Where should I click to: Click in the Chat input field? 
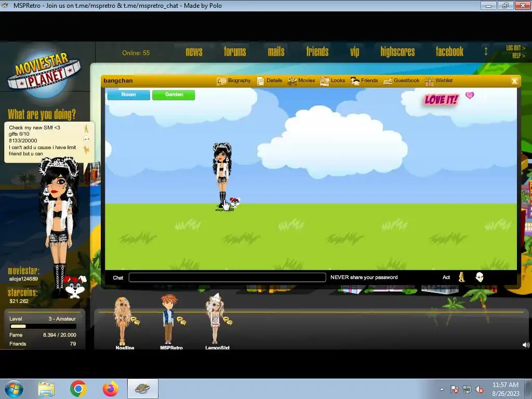pos(228,277)
